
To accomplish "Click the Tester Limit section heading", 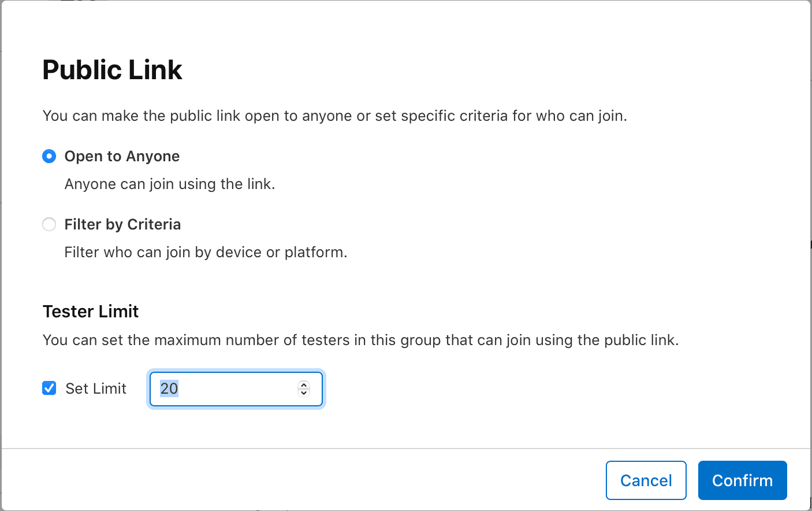I will (90, 311).
